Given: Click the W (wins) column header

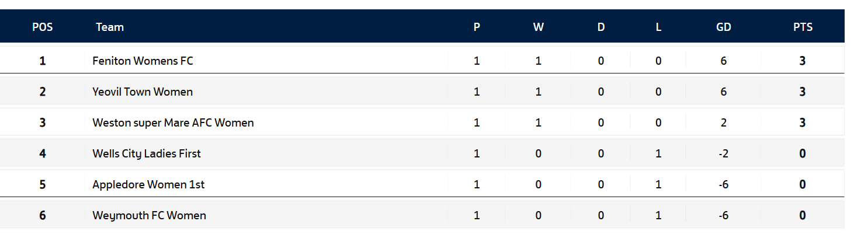Looking at the screenshot, I should (x=539, y=27).
